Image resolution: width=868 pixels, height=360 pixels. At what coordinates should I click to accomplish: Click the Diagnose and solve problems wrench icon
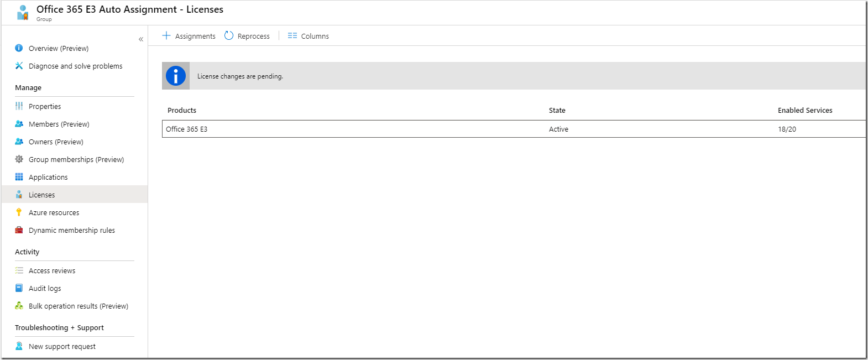(19, 66)
